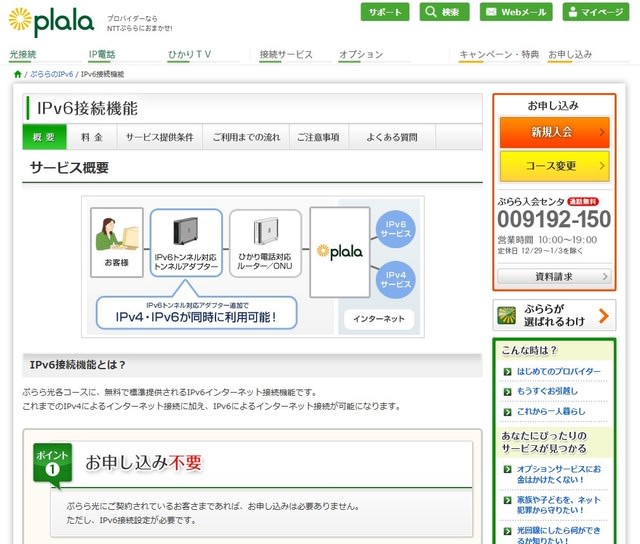Screen dimensions: 640x544
Task: Switch to サービス提供条件 tab
Action: (160, 137)
